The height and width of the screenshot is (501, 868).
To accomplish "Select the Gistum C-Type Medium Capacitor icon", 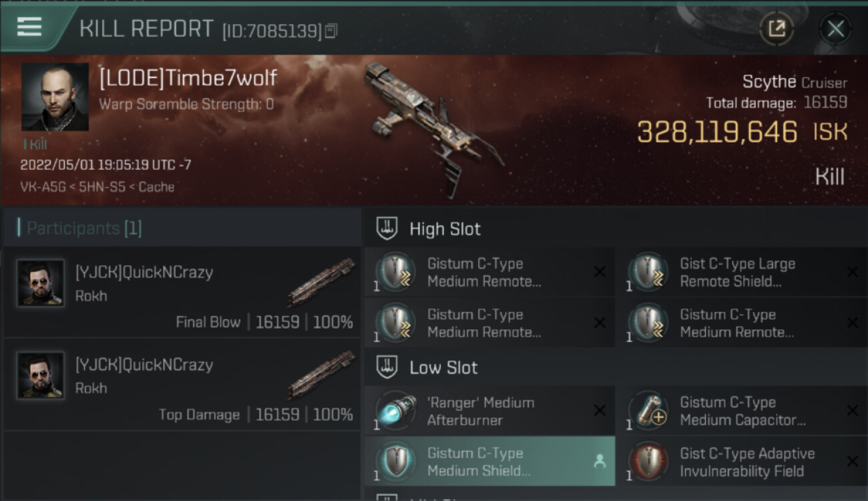I will point(648,411).
